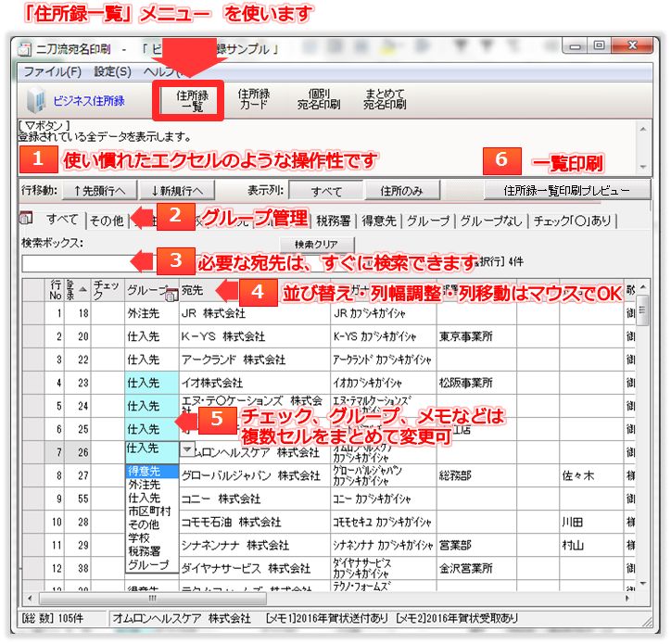Image resolution: width=671 pixels, height=644 pixels.
Task: Open the 設定(S) menu
Action: point(112,71)
